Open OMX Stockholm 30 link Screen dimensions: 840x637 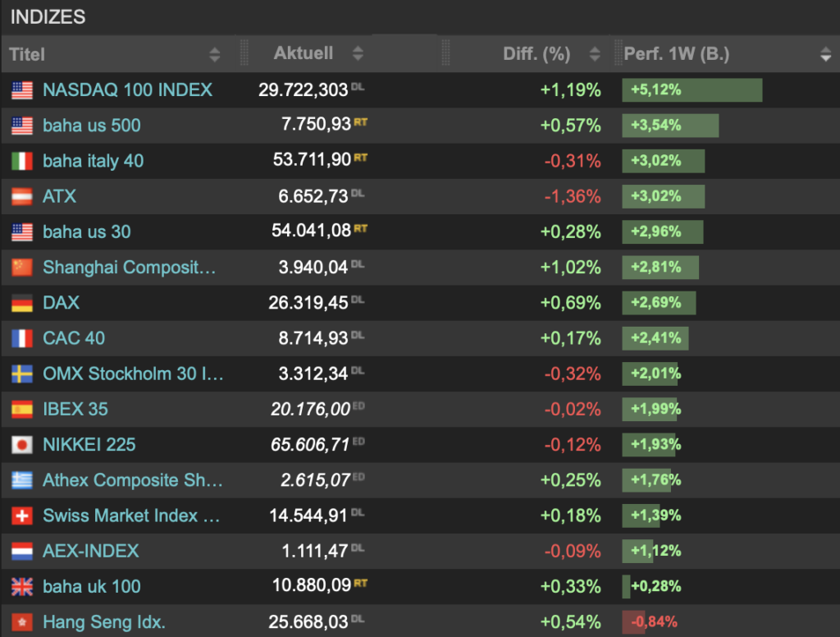tap(133, 373)
